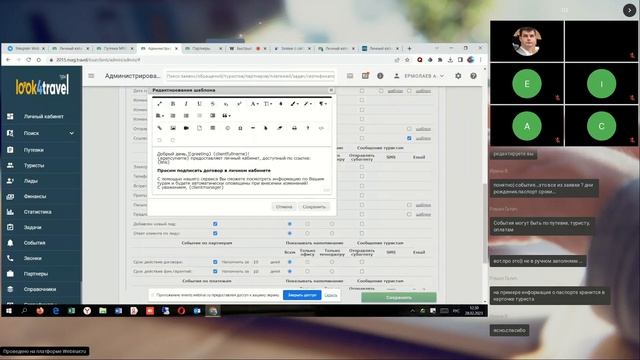Apply italic formatting in the template editor

click(186, 104)
